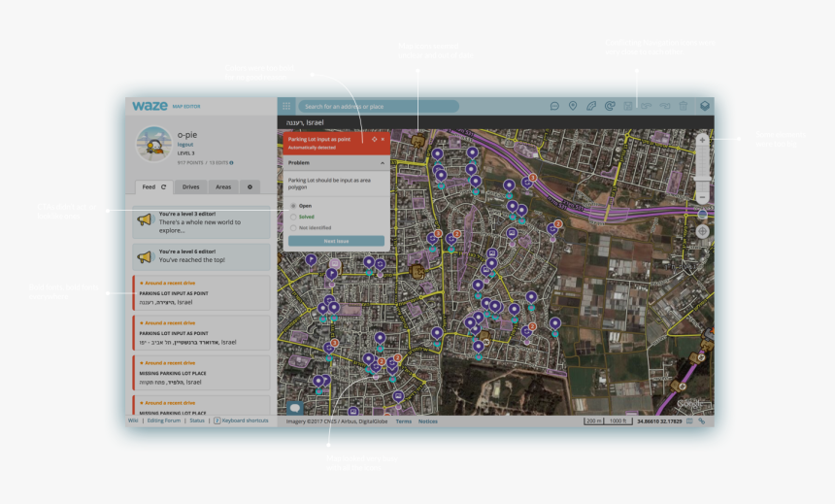Image resolution: width=835 pixels, height=504 pixels.
Task: Click the Keyboard shortcuts question icon
Action: coord(217,420)
